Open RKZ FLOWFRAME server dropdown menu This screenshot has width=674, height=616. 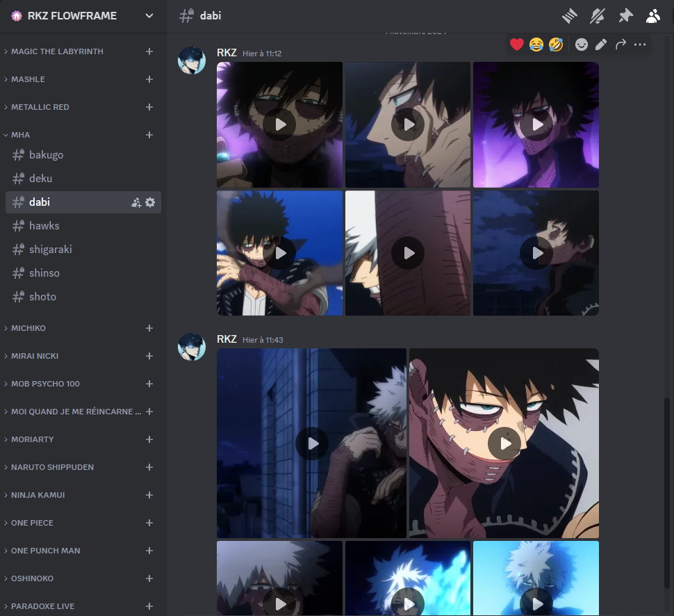149,16
